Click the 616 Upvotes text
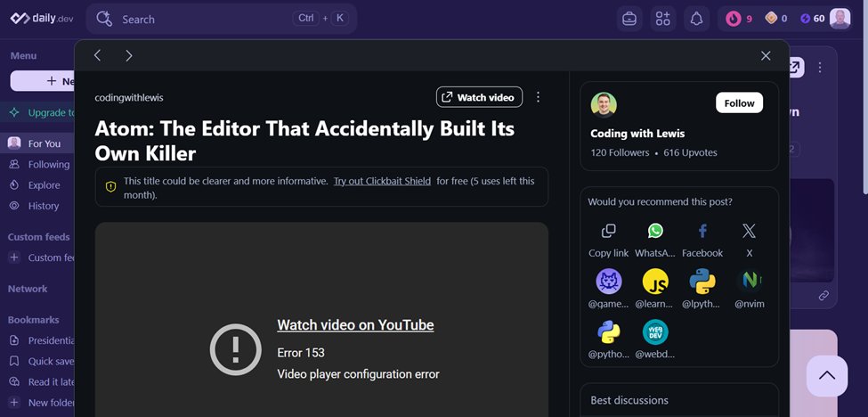This screenshot has width=868, height=417. click(690, 153)
